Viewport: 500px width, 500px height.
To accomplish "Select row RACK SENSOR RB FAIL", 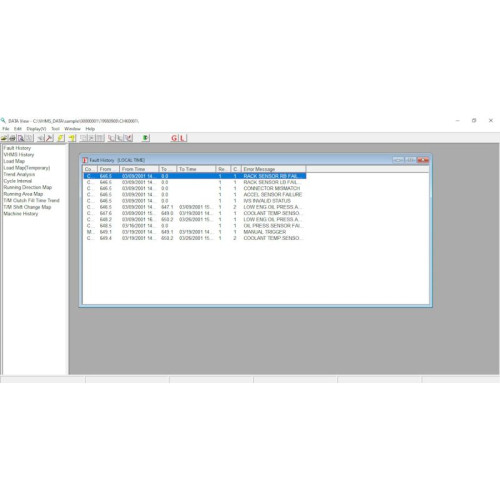I will point(195,176).
